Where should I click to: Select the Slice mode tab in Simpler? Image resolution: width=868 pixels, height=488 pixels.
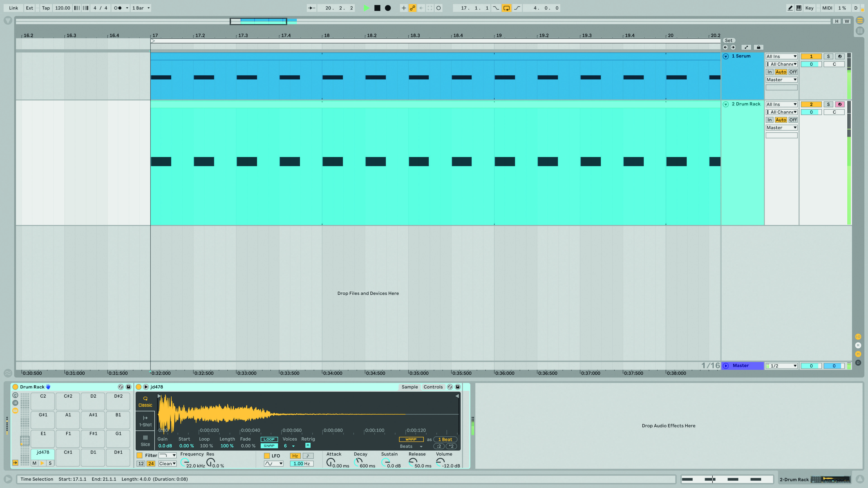coord(145,441)
